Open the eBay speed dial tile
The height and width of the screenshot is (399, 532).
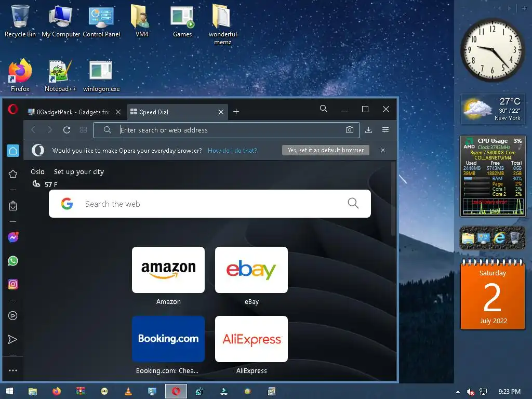click(x=251, y=270)
